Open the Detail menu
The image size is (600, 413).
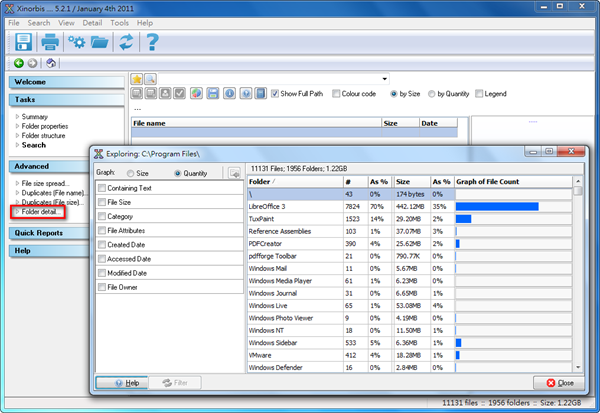pos(92,22)
